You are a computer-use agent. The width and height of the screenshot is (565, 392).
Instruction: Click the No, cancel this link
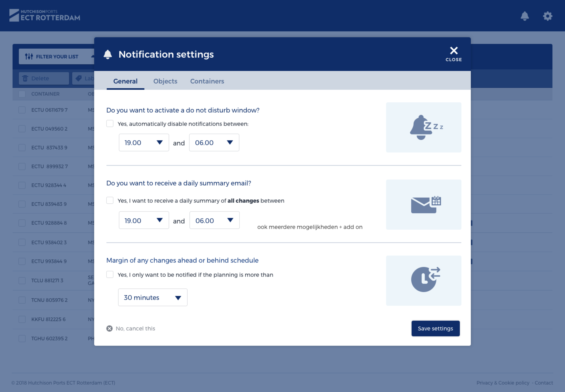tap(135, 328)
